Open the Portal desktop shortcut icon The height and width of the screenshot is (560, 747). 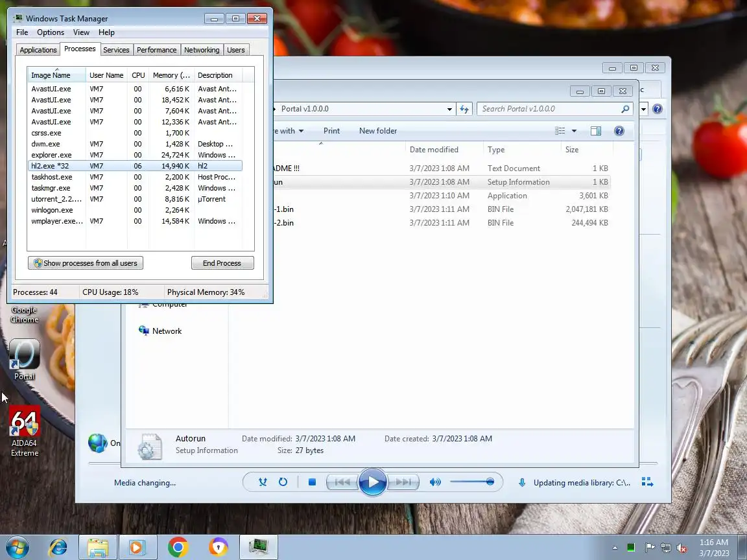(24, 359)
